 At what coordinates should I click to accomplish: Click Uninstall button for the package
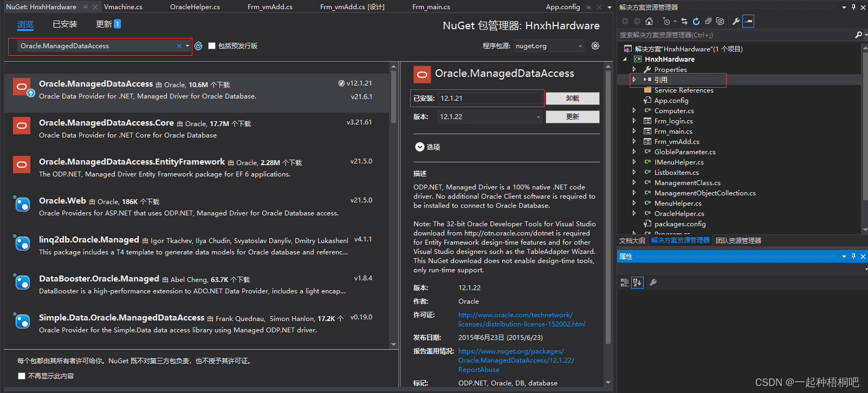point(572,99)
